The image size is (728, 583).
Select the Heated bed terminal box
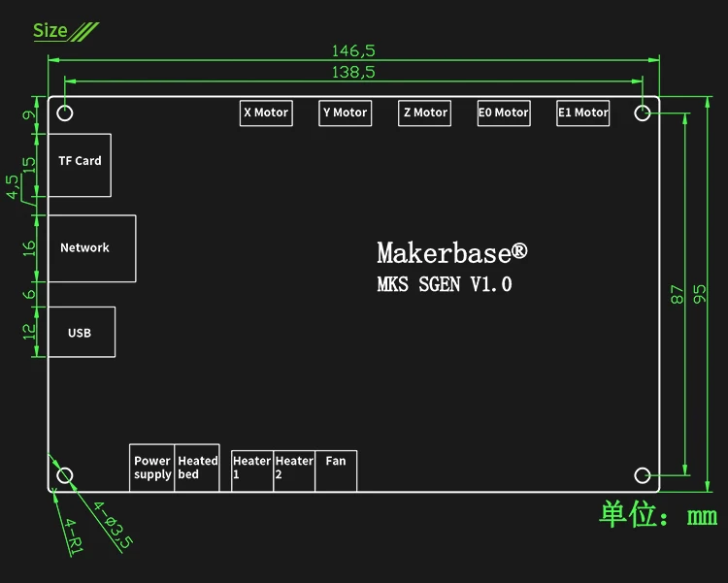click(197, 468)
